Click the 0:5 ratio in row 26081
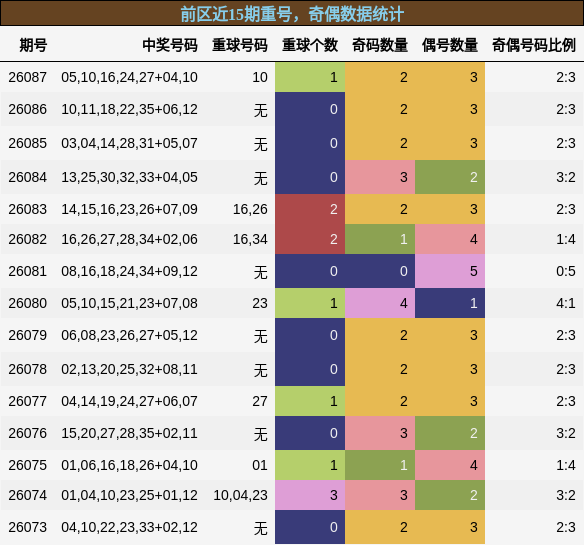 point(566,271)
